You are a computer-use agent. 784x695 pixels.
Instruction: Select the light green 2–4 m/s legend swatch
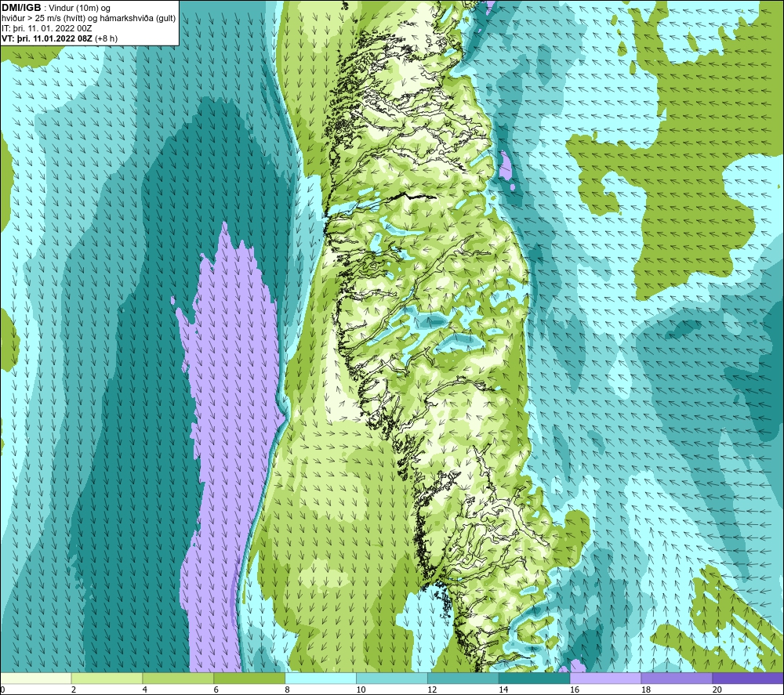[x=107, y=678]
